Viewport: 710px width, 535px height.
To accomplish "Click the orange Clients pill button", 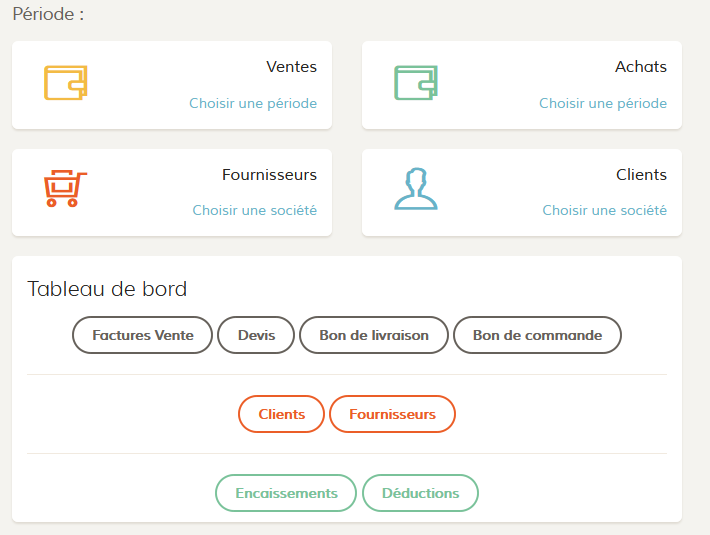I will (281, 414).
